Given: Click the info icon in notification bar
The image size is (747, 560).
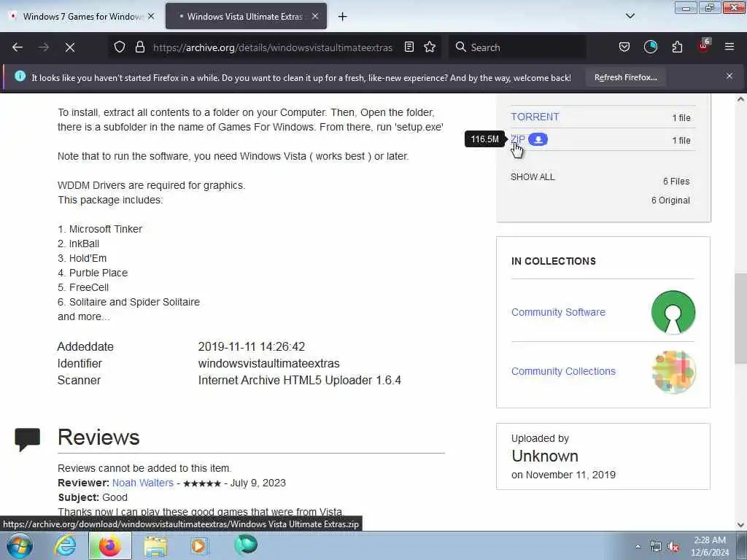Looking at the screenshot, I should [x=20, y=76].
